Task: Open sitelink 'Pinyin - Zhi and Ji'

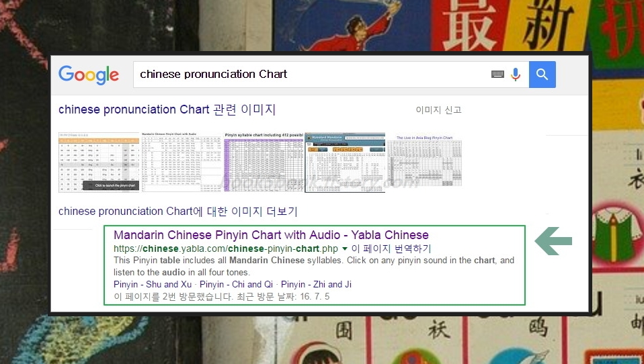Action: click(316, 284)
